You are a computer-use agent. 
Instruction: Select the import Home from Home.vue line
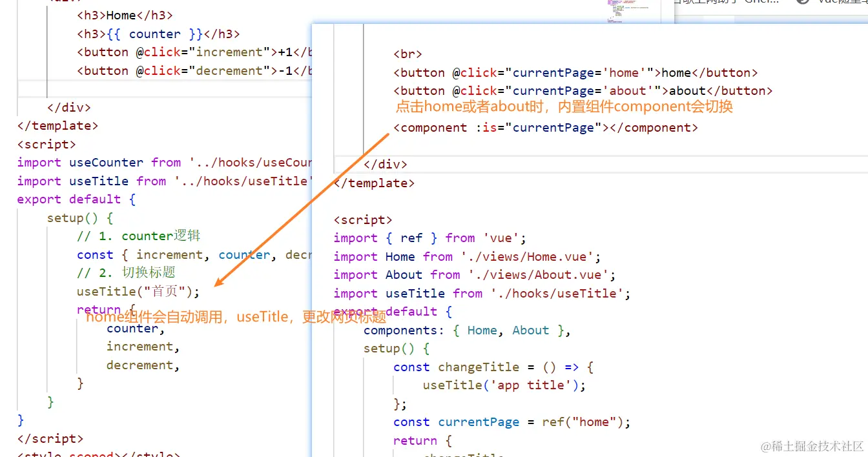468,257
